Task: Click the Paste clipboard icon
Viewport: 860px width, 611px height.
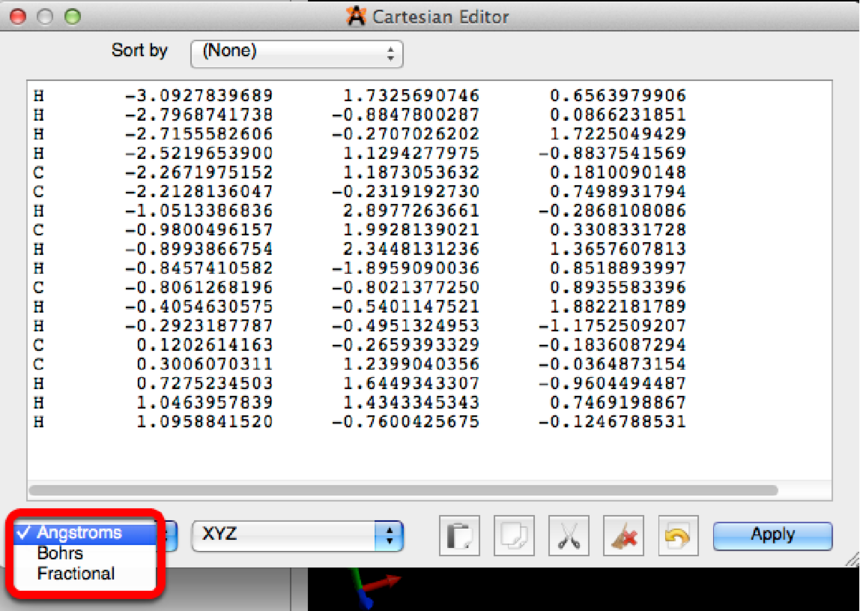Action: click(460, 536)
